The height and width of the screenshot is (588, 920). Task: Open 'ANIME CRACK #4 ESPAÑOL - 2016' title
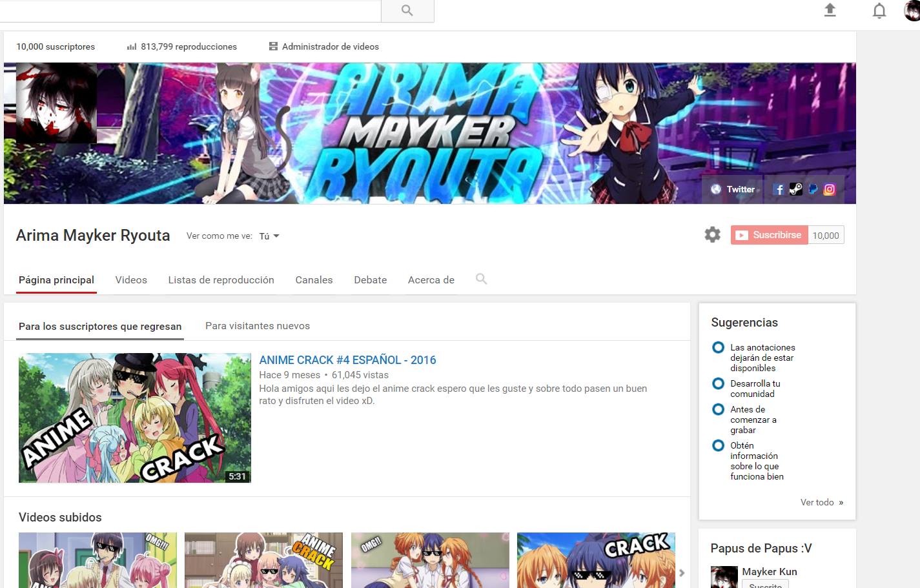point(347,360)
